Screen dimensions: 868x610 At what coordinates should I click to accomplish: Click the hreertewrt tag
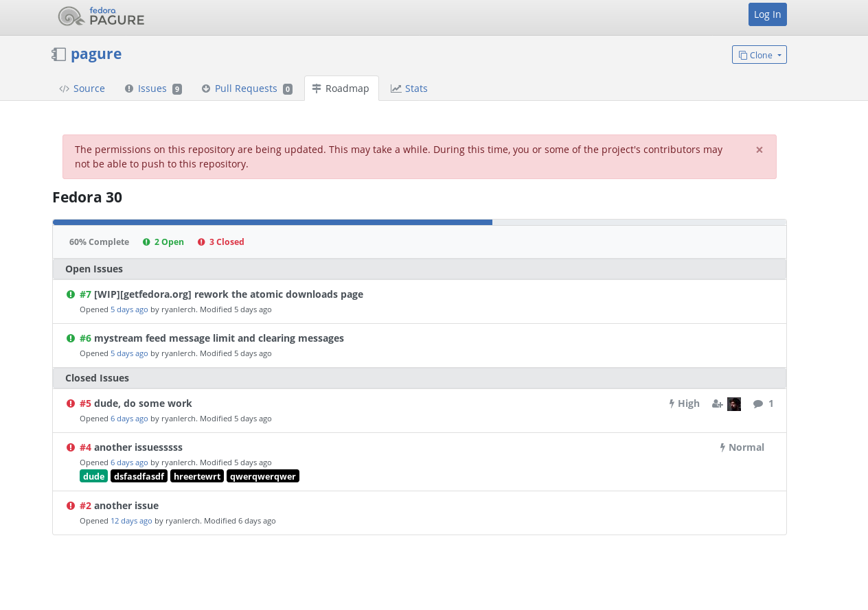tap(197, 476)
